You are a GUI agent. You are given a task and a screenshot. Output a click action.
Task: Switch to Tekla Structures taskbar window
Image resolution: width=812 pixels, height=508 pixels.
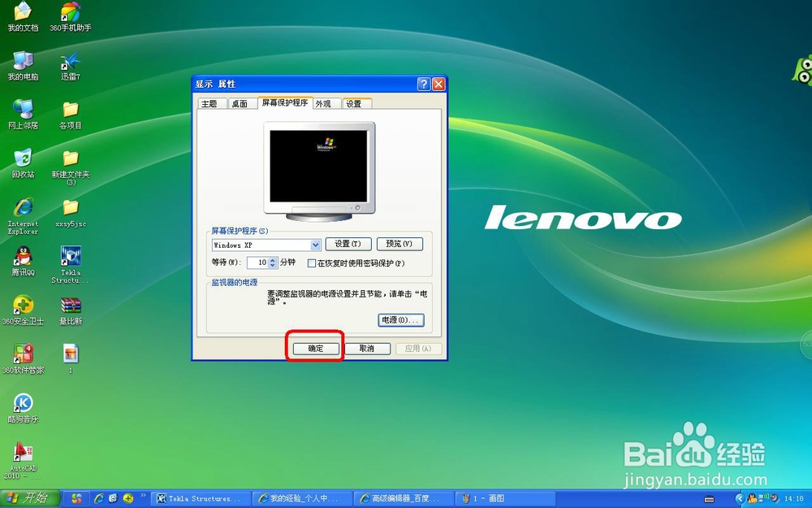point(201,499)
